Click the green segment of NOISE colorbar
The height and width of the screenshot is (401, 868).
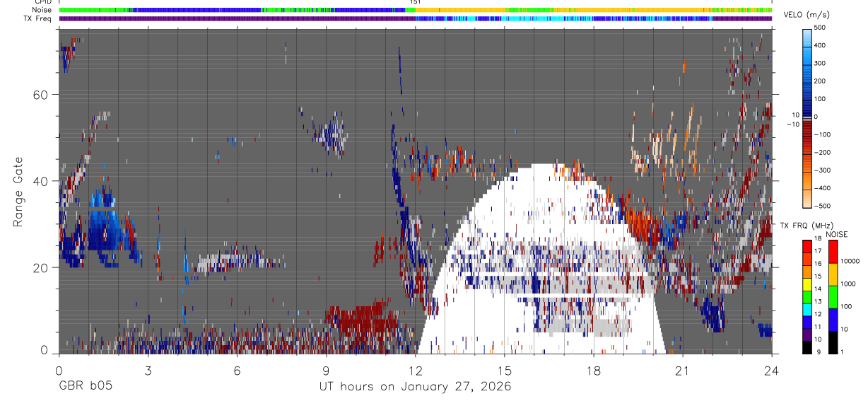pyautogui.click(x=833, y=296)
